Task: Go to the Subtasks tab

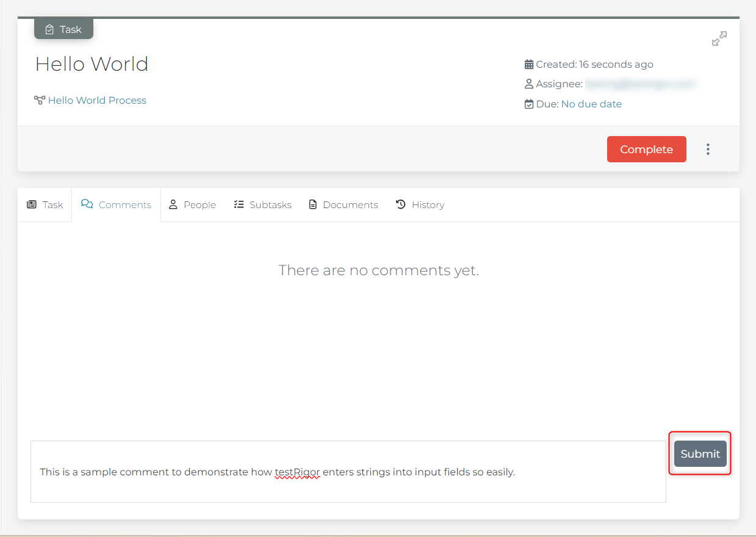Action: [263, 205]
